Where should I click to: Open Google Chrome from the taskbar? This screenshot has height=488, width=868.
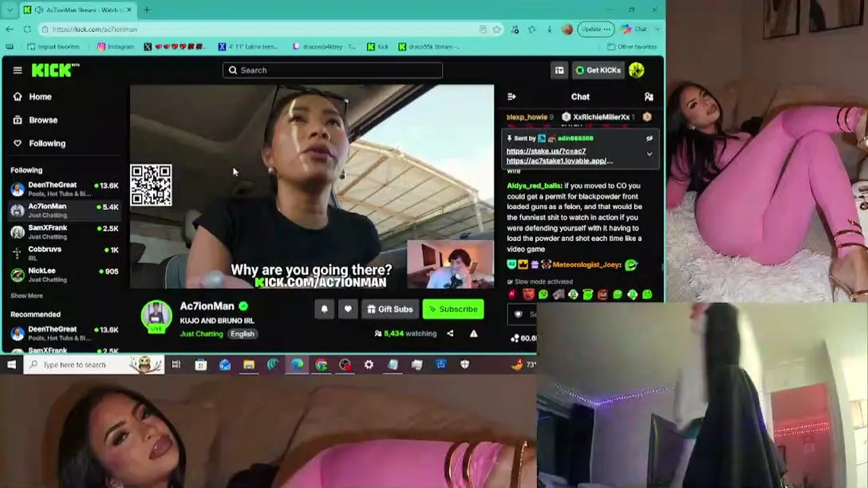(321, 365)
